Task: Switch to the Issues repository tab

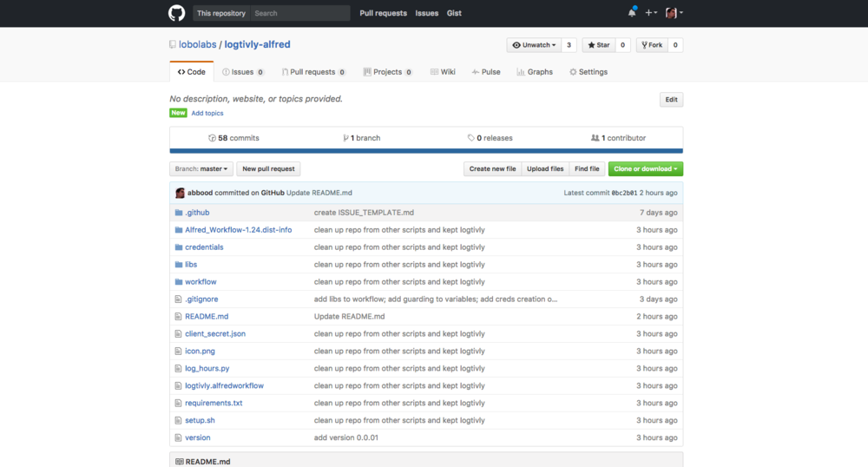Action: [x=243, y=72]
